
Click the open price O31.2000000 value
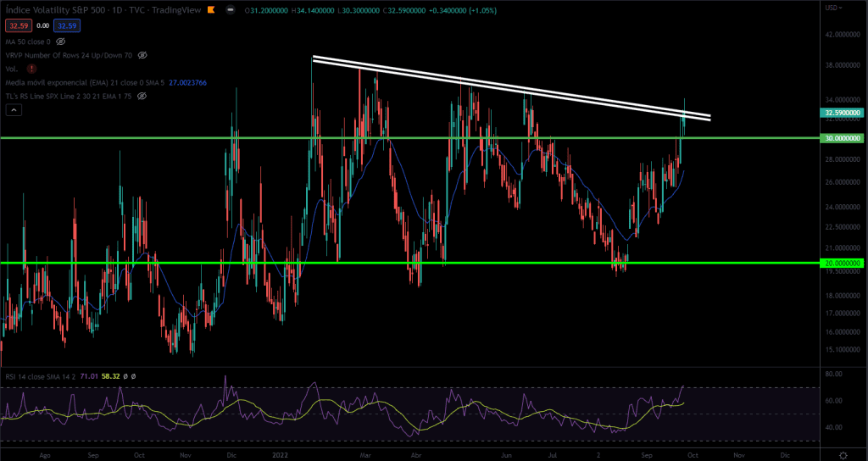click(268, 10)
